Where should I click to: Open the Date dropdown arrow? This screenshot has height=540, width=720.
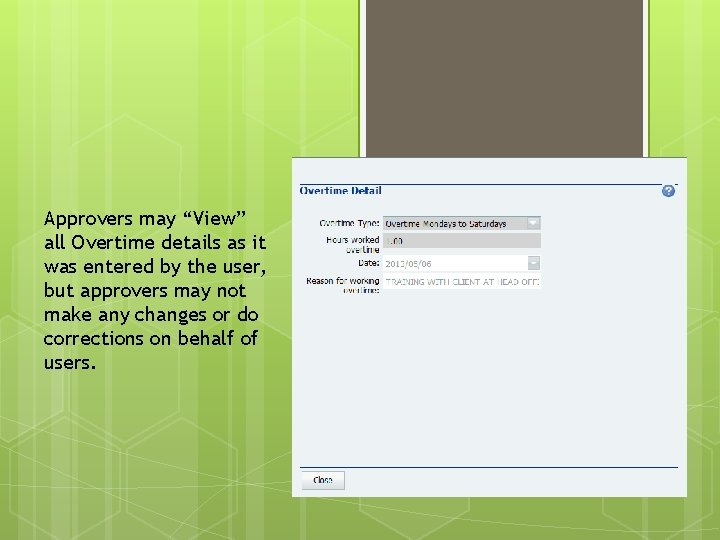tap(534, 263)
